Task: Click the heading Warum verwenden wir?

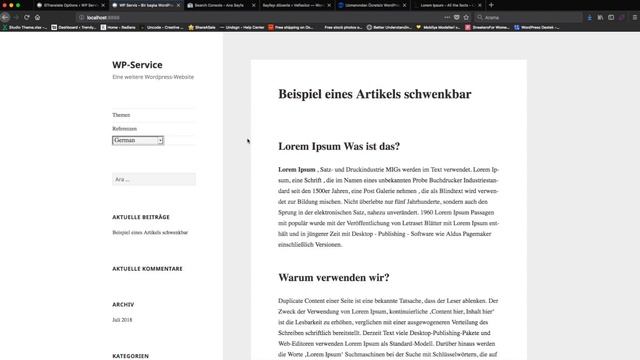Action: coord(334,278)
